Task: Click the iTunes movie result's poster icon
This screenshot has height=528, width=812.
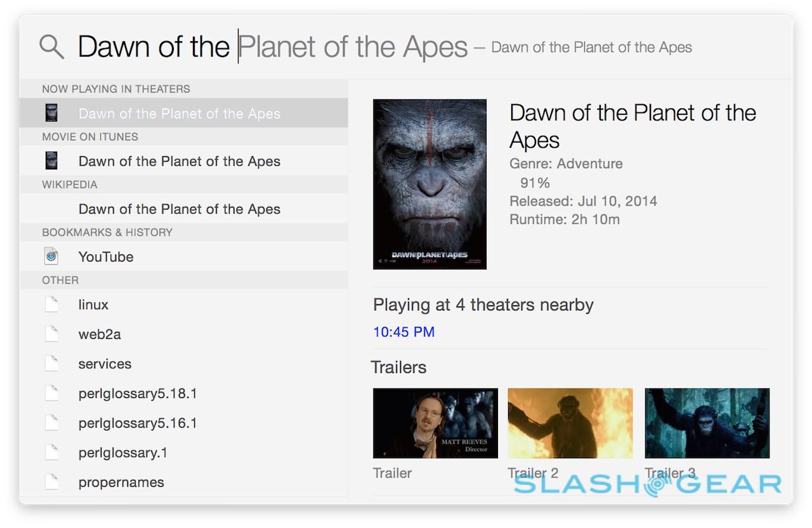Action: (51, 161)
